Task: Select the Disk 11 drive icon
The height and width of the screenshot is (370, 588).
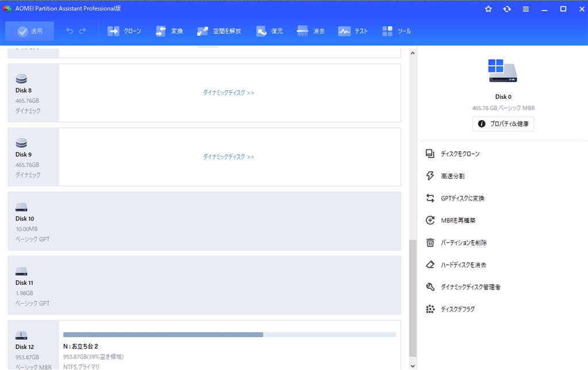Action: tap(21, 271)
